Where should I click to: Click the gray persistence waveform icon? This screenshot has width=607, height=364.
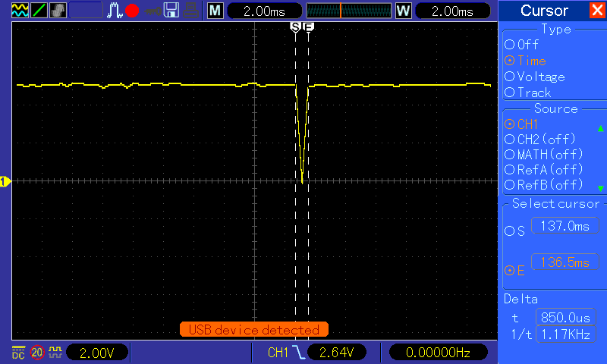tap(58, 11)
